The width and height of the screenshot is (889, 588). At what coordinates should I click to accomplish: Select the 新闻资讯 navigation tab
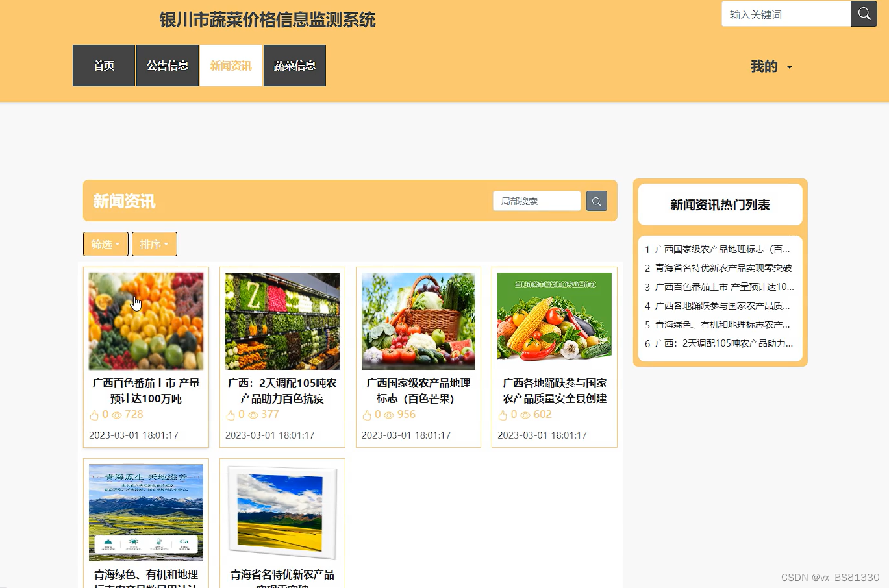[231, 66]
